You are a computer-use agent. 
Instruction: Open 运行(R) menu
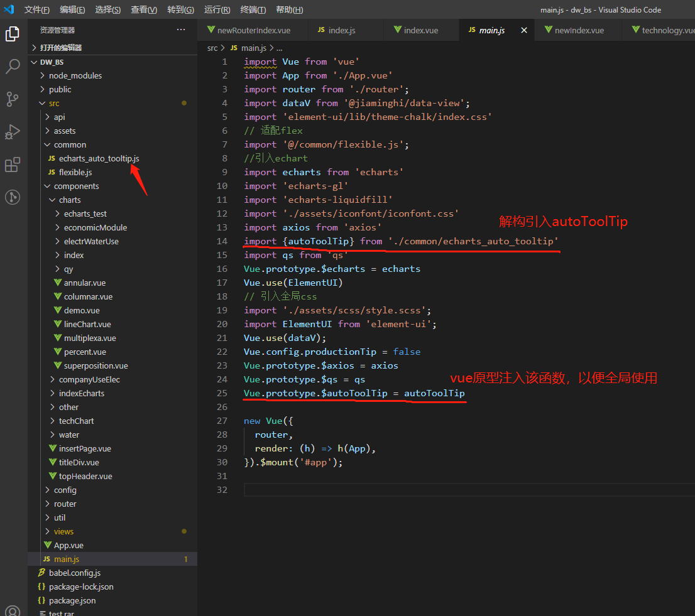(x=217, y=10)
